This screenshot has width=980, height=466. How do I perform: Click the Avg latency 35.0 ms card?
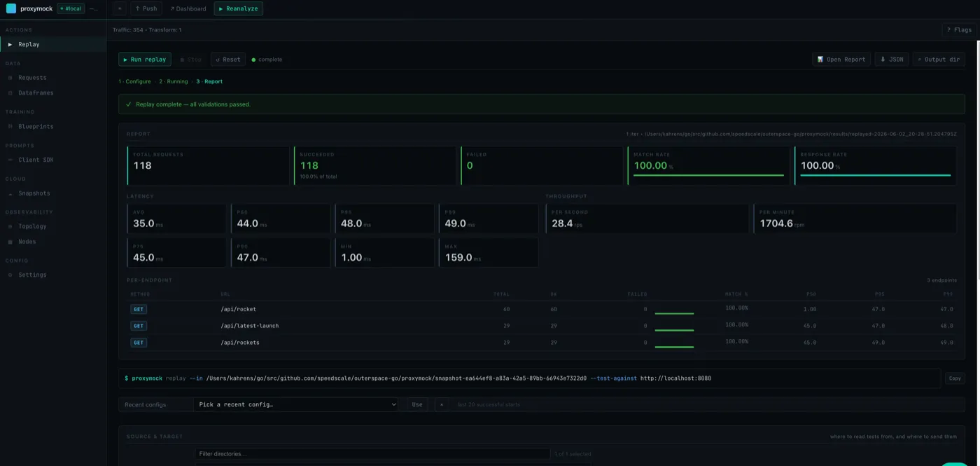pyautogui.click(x=176, y=219)
